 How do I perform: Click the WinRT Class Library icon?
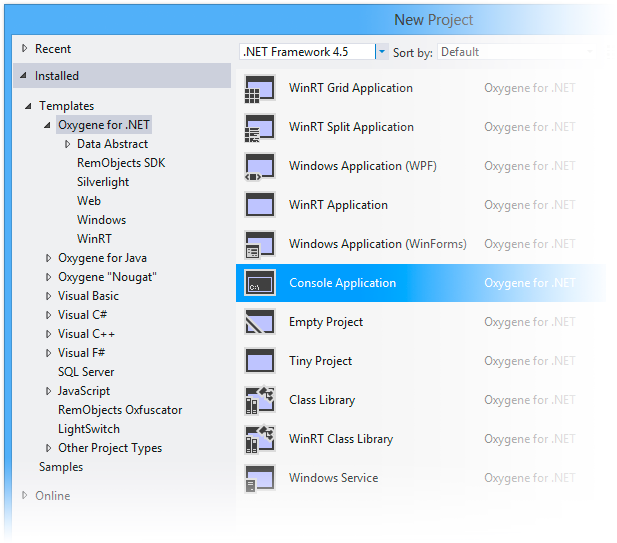pos(260,439)
